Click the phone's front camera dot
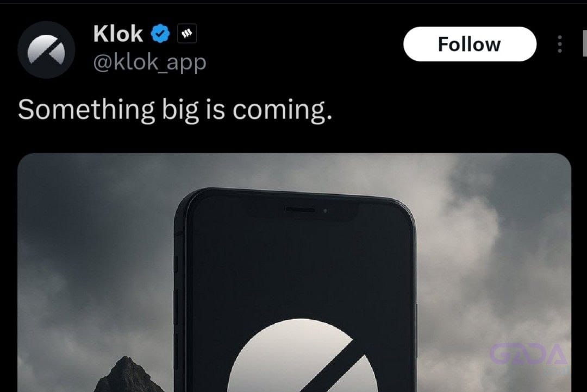587x392 pixels. (325, 211)
